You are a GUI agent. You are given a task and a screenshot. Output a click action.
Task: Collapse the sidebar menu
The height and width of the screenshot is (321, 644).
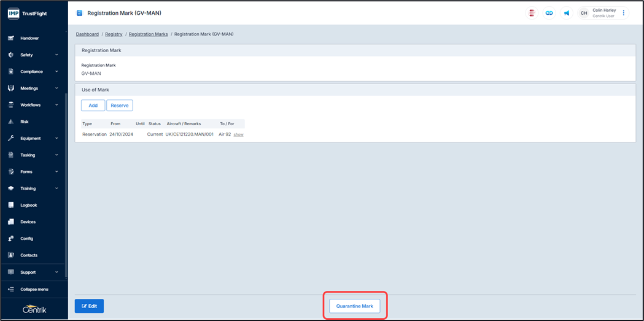[34, 289]
